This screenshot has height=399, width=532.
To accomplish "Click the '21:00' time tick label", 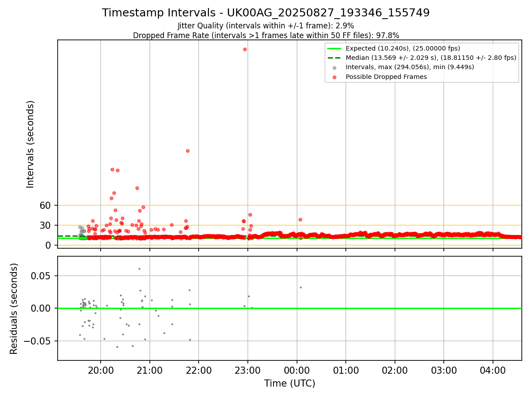I will (x=150, y=371).
